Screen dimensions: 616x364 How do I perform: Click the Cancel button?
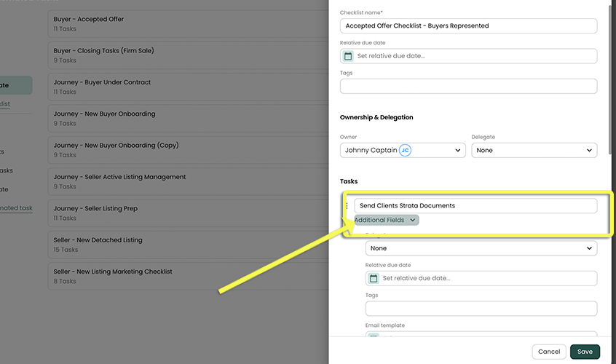point(549,352)
